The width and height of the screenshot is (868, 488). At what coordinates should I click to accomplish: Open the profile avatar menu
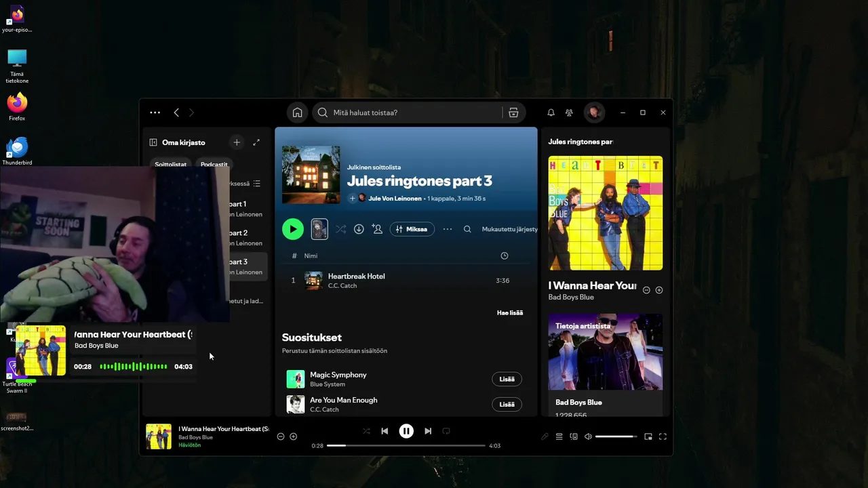(594, 113)
